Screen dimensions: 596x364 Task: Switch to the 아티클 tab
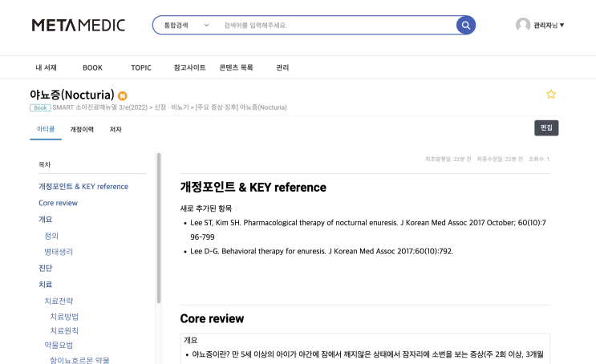pos(46,129)
